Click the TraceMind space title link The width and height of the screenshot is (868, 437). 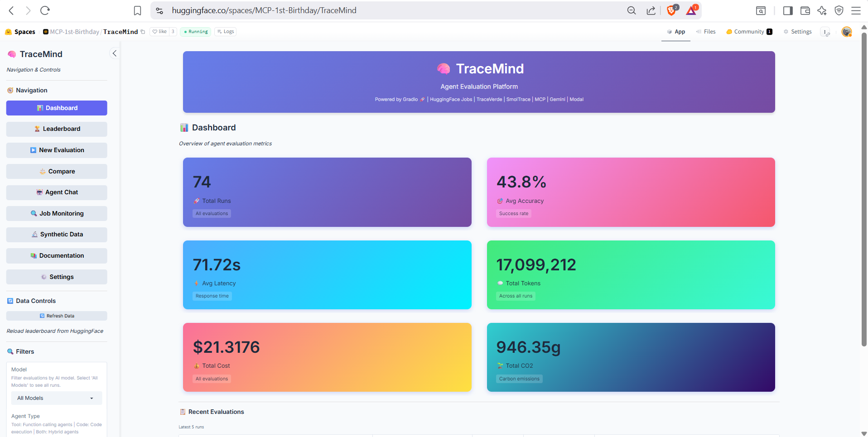(121, 32)
